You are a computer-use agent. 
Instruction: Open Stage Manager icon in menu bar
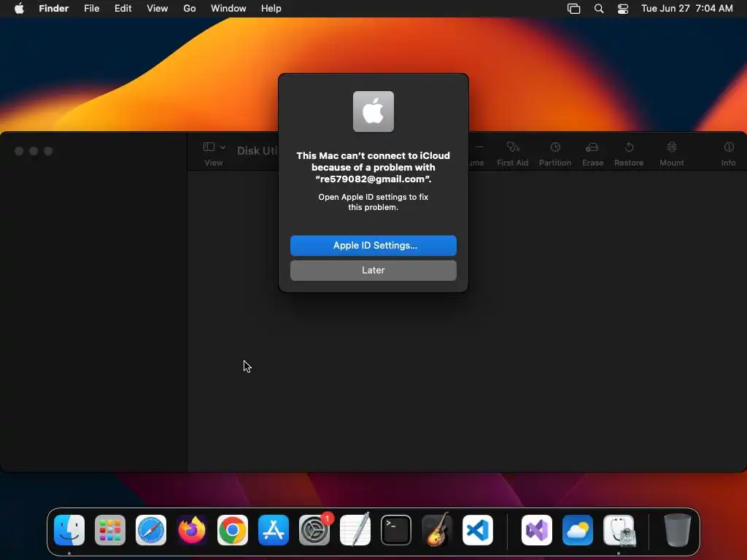tap(573, 9)
